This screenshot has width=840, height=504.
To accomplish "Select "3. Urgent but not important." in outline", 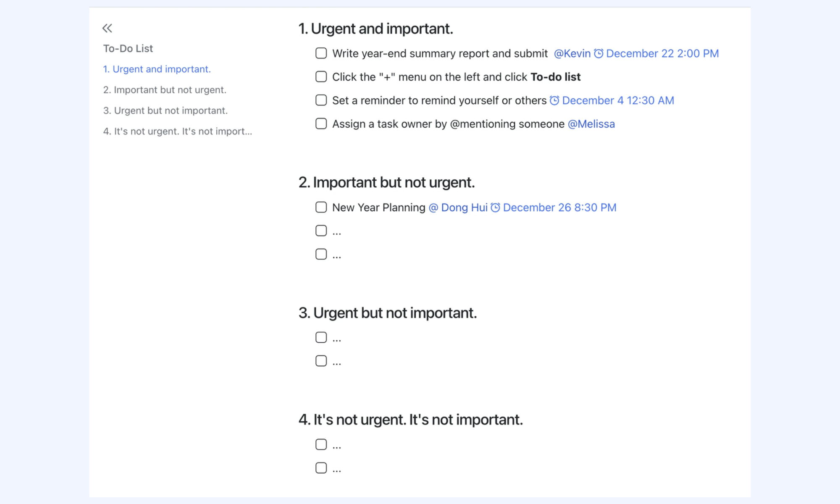I will [165, 110].
